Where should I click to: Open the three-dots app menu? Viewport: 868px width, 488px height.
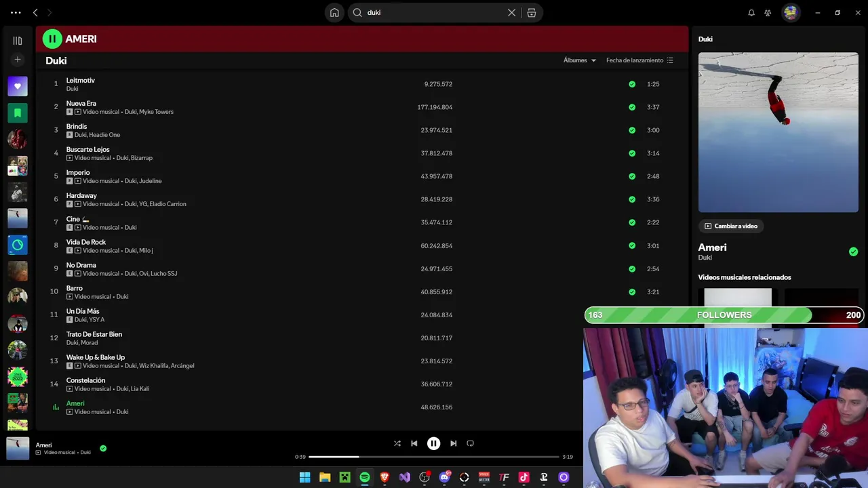click(16, 12)
